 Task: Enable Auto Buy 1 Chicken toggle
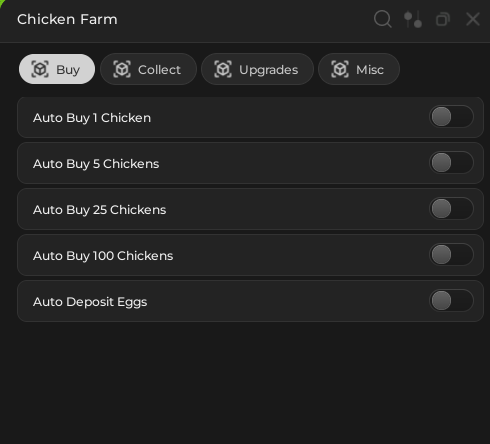tap(451, 117)
